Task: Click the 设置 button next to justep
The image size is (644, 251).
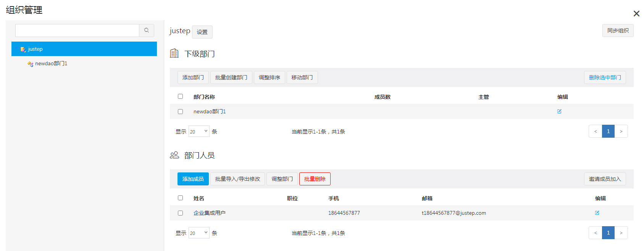Action: (x=202, y=32)
